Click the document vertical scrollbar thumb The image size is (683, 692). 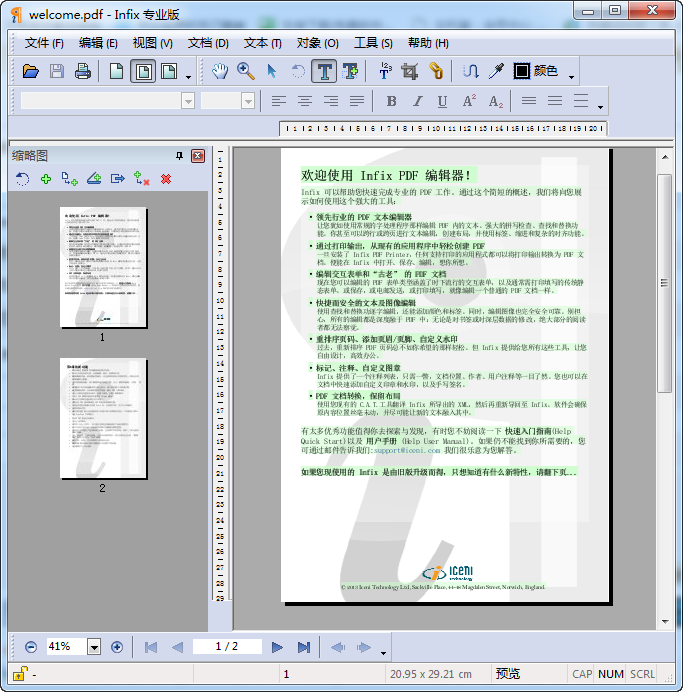(664, 283)
